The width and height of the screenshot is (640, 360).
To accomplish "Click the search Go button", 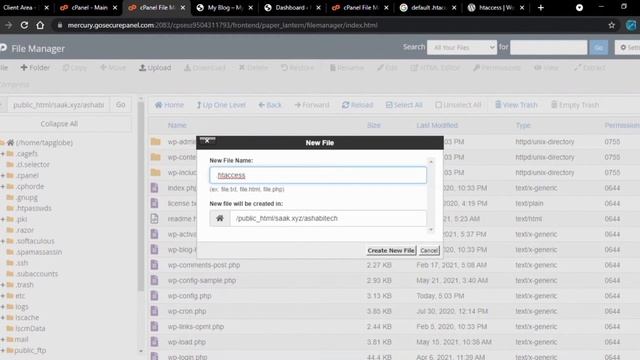I will pos(598,47).
